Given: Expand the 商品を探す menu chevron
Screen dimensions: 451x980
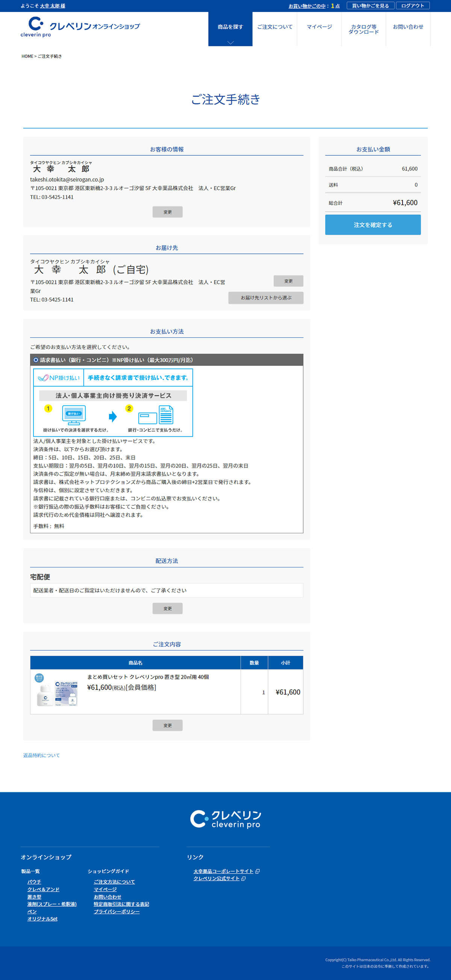Looking at the screenshot, I should (x=230, y=42).
